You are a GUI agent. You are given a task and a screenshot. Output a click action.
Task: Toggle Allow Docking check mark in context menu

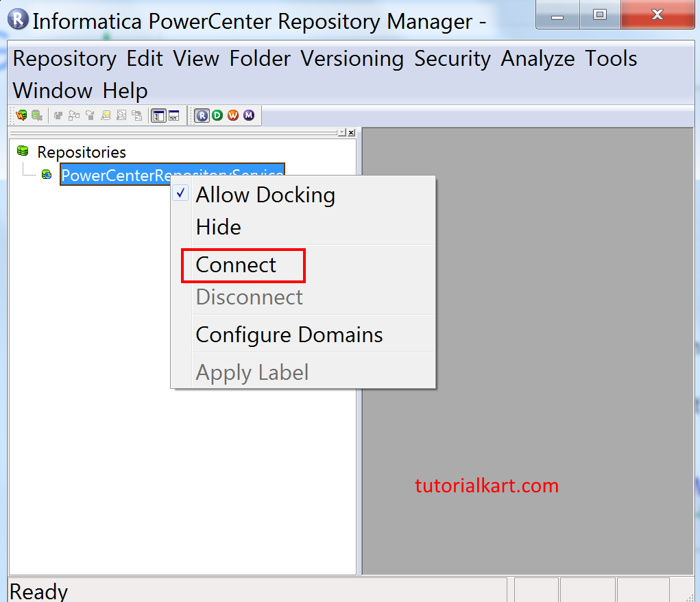coord(180,193)
